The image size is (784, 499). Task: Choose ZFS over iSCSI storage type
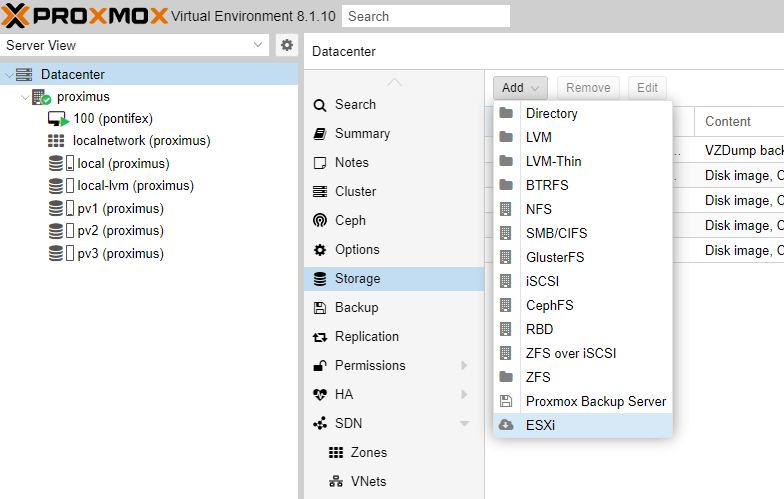(x=582, y=354)
